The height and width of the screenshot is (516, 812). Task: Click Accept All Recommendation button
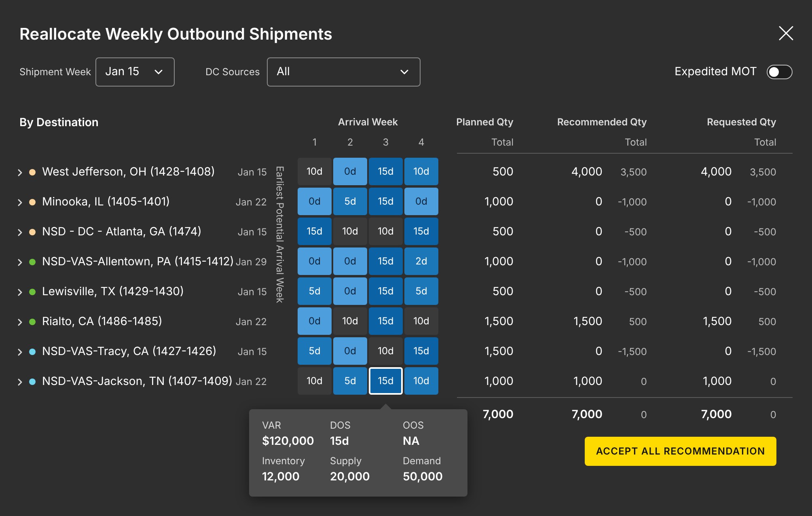680,451
